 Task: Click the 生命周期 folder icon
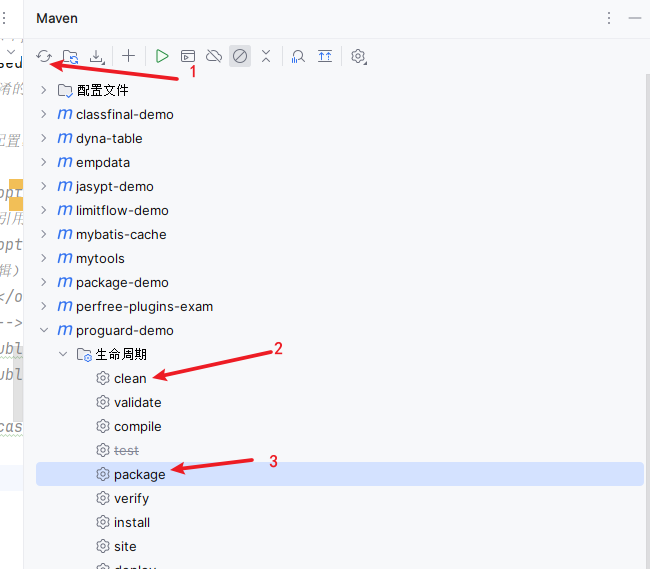84,355
